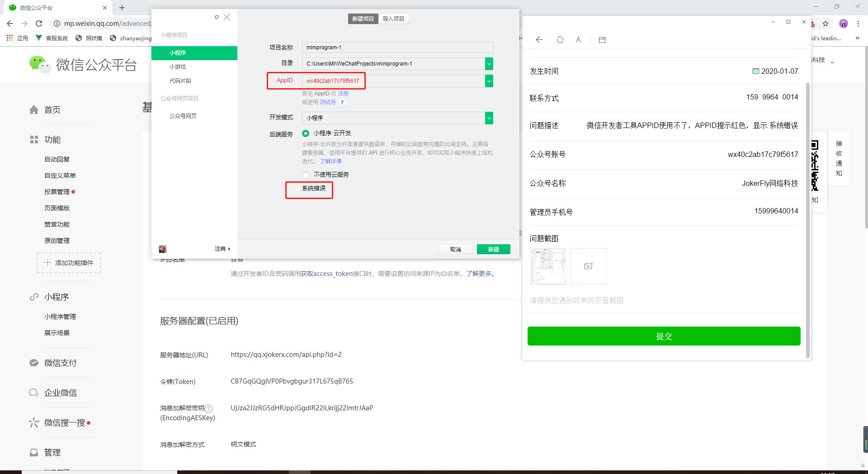Add another screenshot with the camera icon
This screenshot has width=868, height=474.
[x=589, y=266]
